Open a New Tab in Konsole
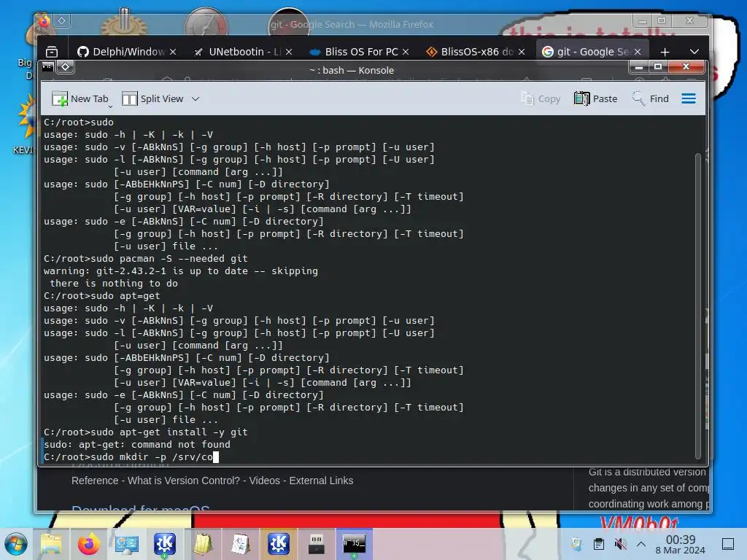 (80, 98)
